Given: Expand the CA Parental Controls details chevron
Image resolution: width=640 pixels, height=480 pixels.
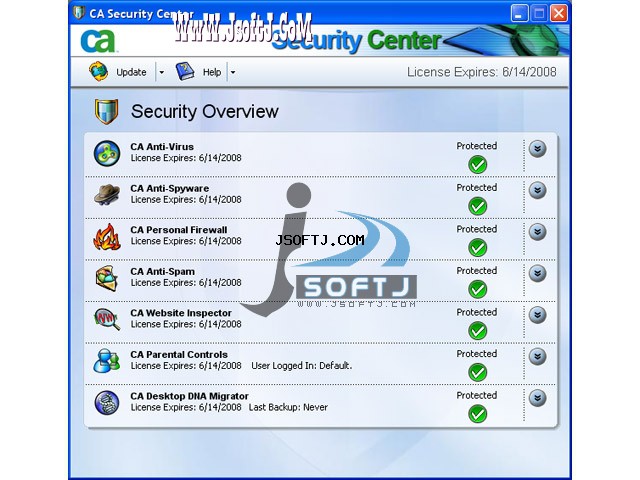Looking at the screenshot, I should [538, 357].
